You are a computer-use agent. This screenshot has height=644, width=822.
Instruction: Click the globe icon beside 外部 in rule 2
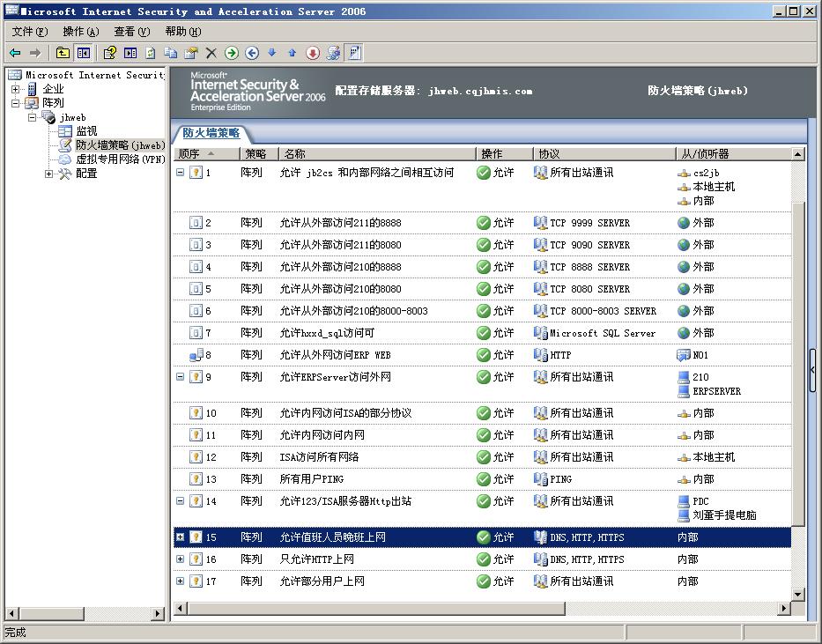(684, 223)
